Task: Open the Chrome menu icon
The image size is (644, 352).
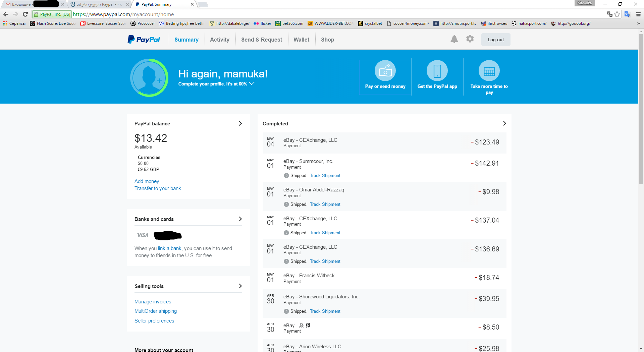Action: coord(638,14)
